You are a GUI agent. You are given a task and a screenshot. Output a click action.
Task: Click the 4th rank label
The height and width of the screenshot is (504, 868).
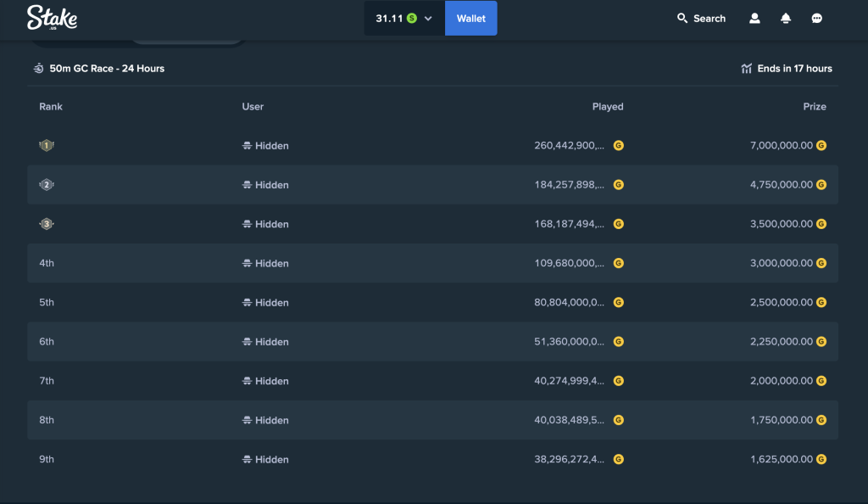coord(47,263)
